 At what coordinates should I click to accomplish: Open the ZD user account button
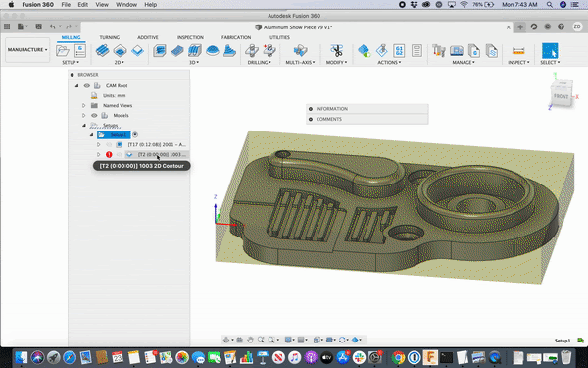click(x=577, y=26)
